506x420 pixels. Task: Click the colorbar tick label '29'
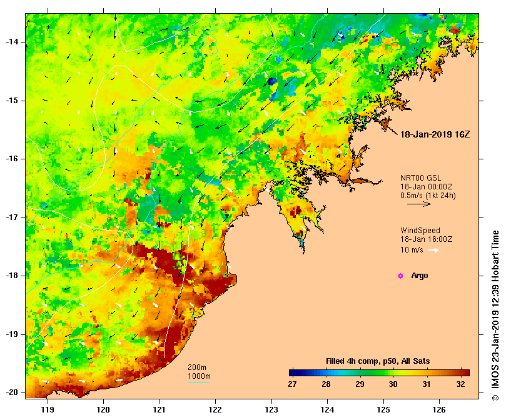coord(360,384)
